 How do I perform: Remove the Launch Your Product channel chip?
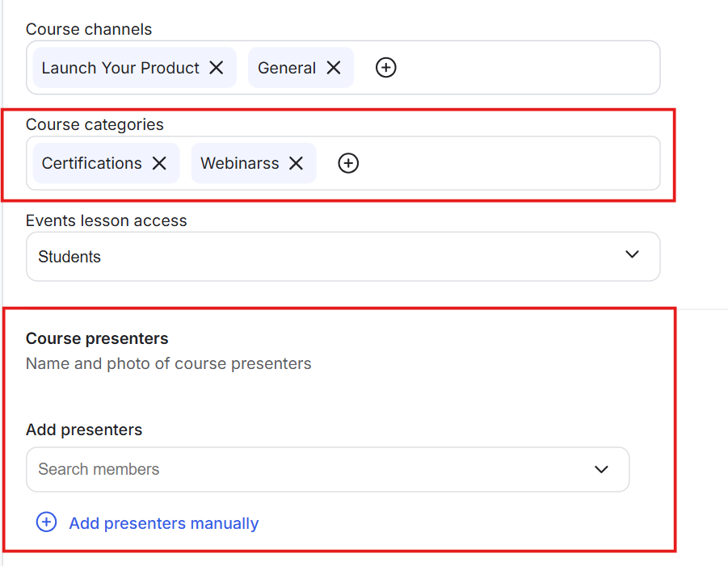217,68
